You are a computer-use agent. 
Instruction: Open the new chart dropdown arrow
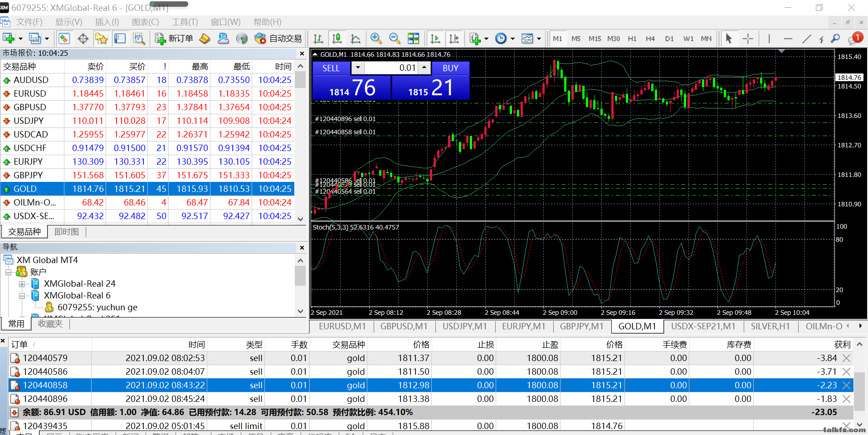click(x=20, y=39)
